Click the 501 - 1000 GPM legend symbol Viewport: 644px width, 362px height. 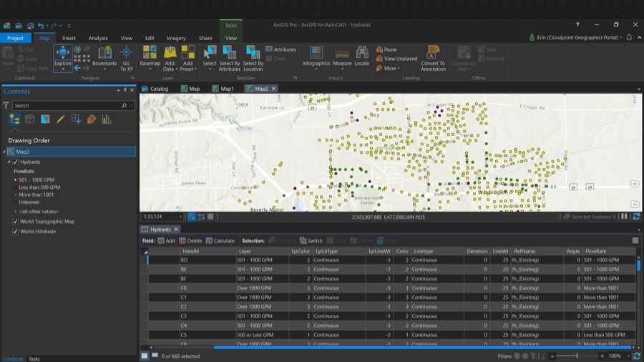pos(16,180)
